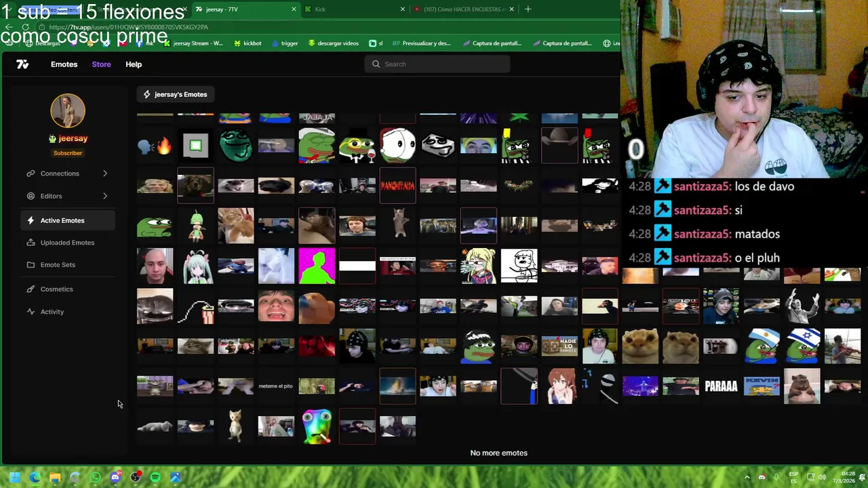Show hidden system tray icons

click(747, 477)
